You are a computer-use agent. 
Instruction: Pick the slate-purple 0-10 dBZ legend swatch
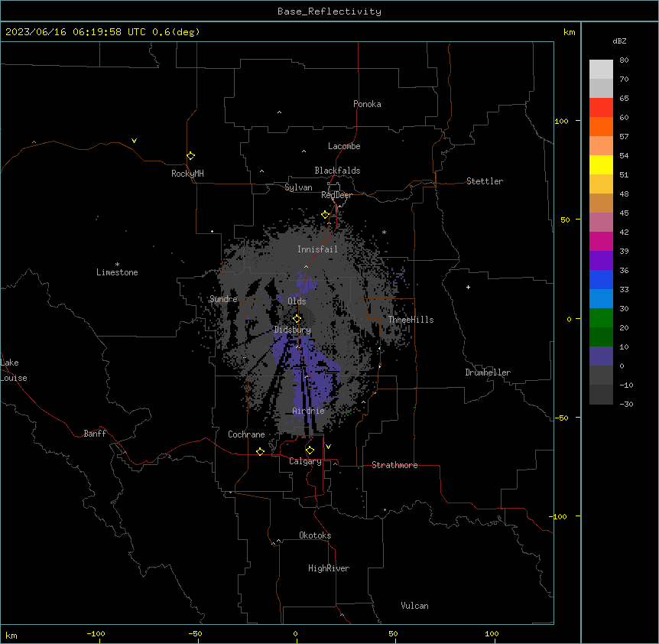tap(601, 356)
